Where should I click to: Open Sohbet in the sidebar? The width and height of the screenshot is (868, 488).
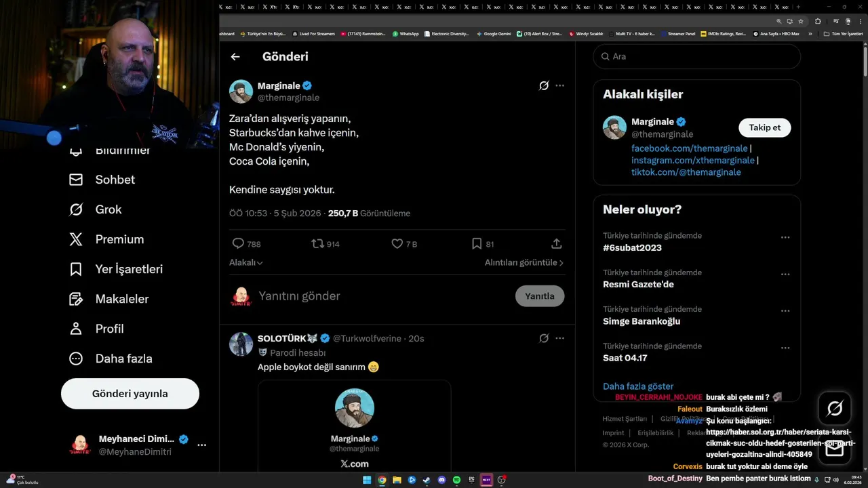point(102,180)
